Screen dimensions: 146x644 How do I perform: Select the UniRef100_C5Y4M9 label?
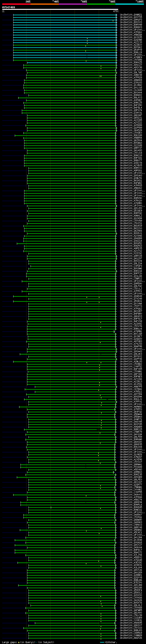click(131, 60)
